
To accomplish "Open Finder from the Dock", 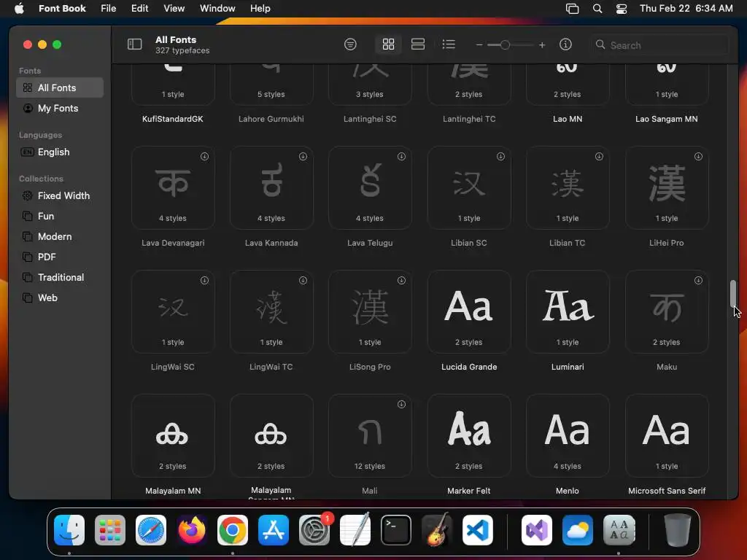I will 69,530.
